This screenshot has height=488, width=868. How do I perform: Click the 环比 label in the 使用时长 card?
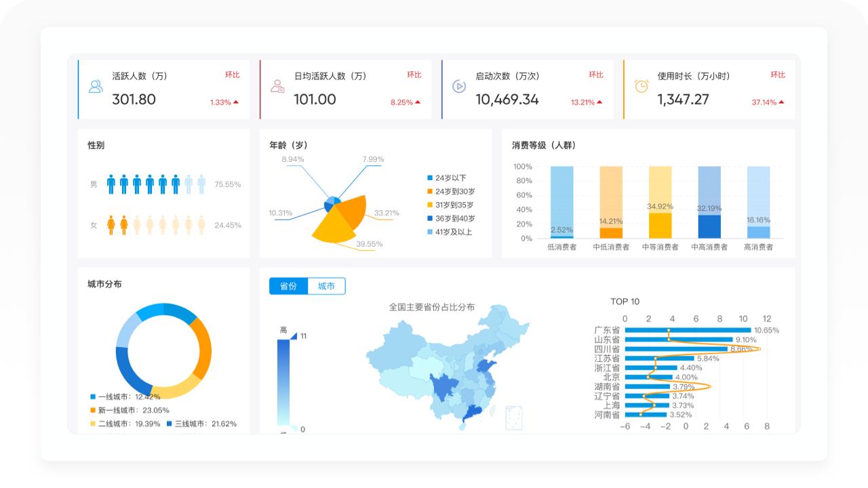pos(778,75)
